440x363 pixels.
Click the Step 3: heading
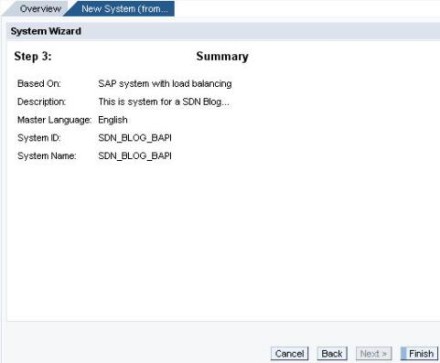33,56
